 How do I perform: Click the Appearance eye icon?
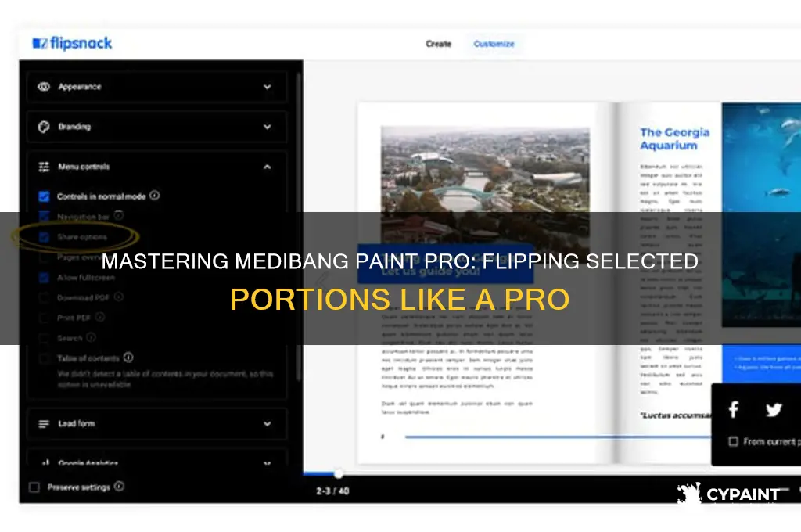44,87
